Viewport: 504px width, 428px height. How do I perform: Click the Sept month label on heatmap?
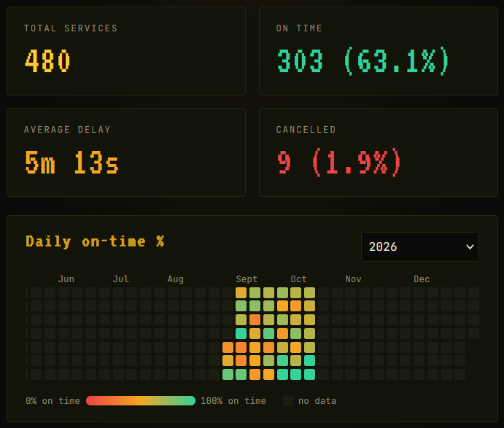point(247,279)
